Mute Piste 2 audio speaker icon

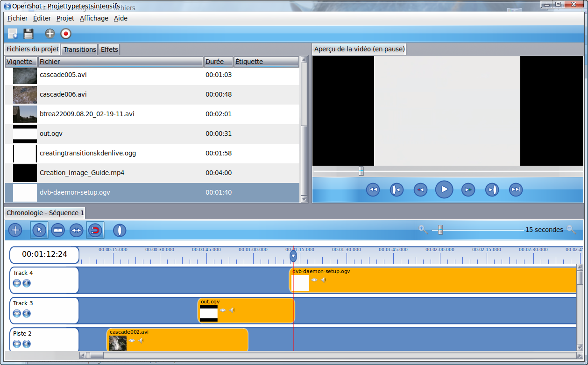27,344
